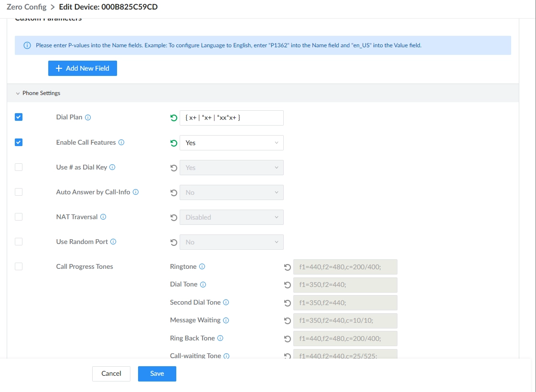Click the Call Progress Tones label
536x392 pixels.
point(85,266)
